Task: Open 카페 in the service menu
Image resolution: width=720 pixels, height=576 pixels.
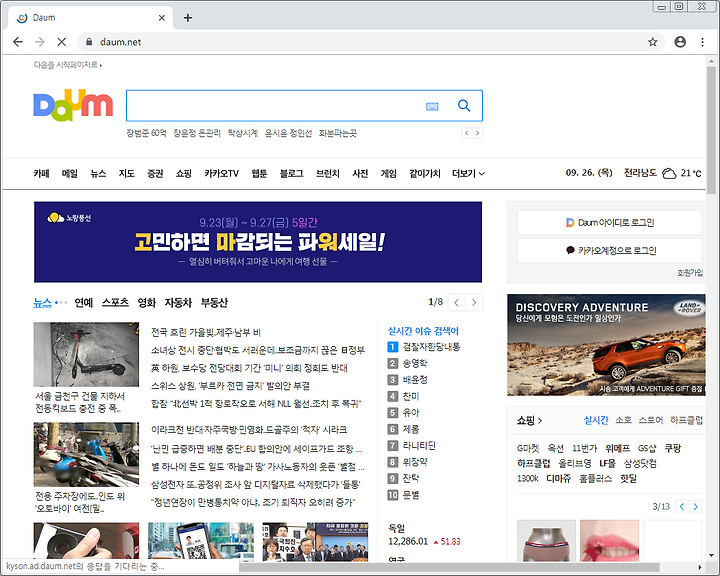Action: [x=41, y=174]
